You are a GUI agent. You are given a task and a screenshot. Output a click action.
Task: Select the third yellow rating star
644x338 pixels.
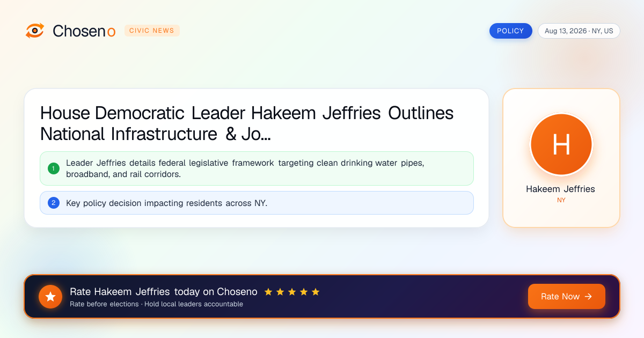[292, 292]
